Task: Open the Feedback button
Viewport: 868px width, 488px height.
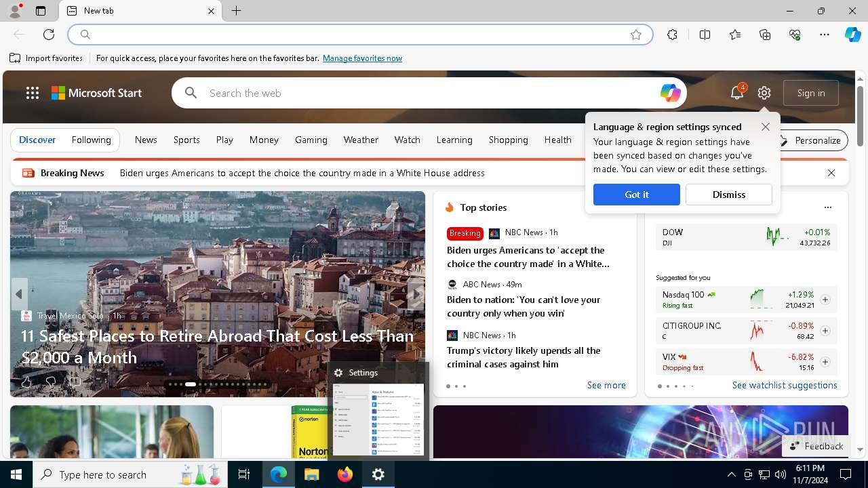Action: [x=816, y=446]
